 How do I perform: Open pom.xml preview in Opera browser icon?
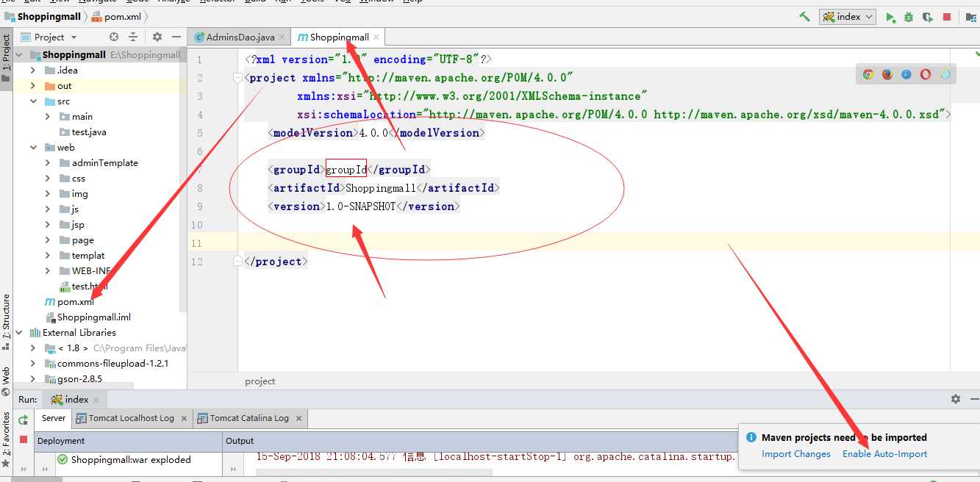tap(926, 74)
